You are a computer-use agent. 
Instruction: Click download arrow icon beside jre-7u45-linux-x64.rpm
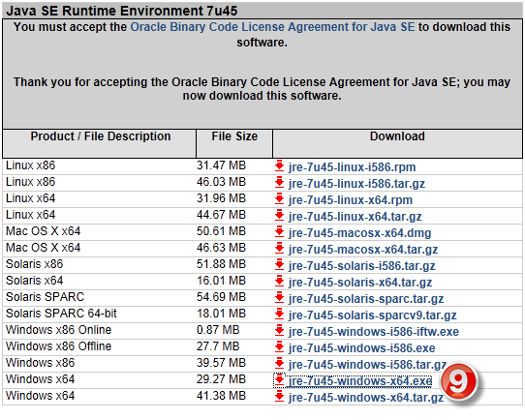point(279,198)
